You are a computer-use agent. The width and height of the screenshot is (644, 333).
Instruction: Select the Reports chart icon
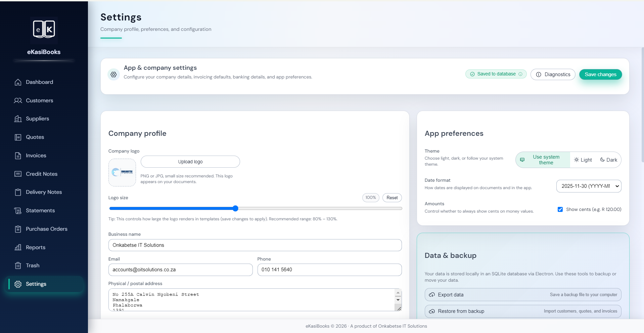18,247
